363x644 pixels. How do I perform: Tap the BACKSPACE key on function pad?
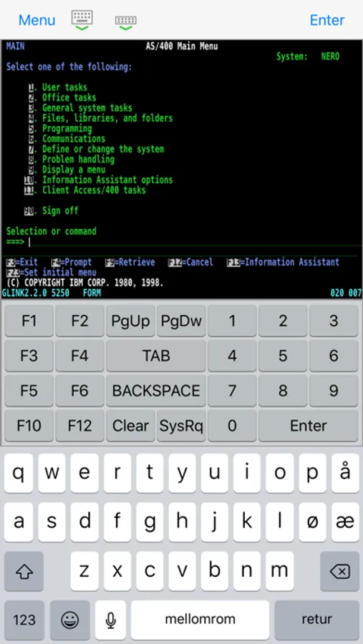click(156, 391)
